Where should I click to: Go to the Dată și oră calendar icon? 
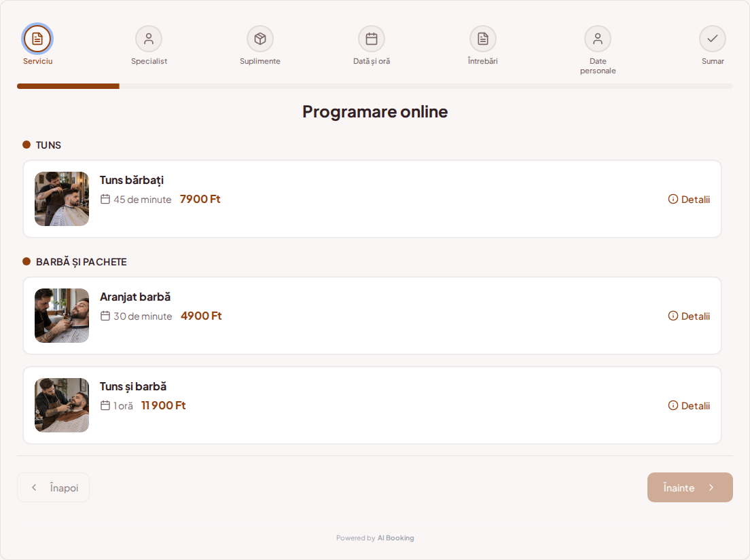click(372, 39)
